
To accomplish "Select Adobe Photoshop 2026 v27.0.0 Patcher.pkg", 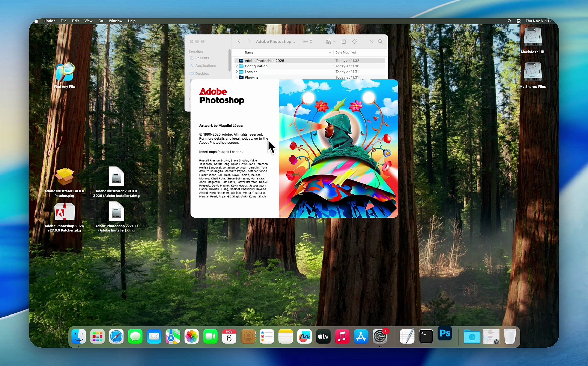I will [64, 218].
